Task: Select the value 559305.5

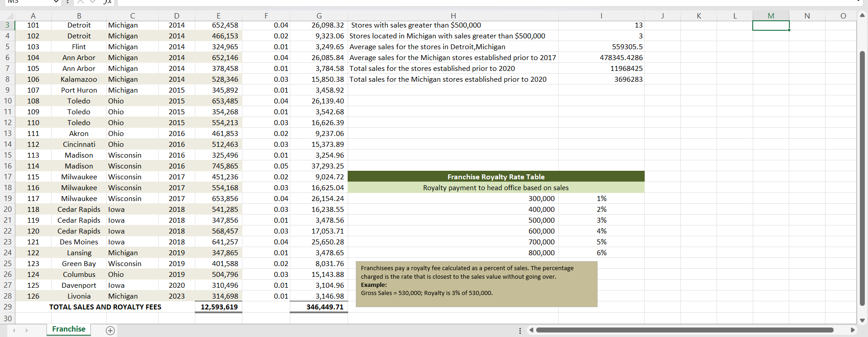Action: pos(601,47)
